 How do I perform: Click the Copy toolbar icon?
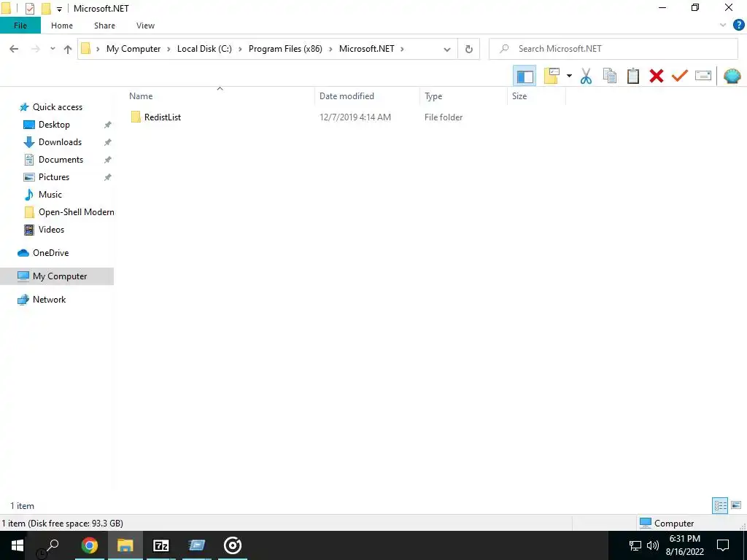coord(609,76)
